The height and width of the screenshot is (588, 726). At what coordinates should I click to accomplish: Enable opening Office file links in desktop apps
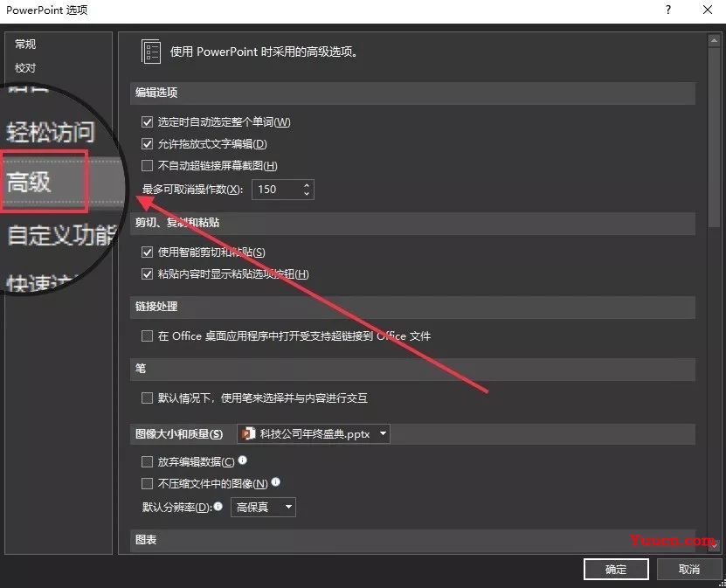(147, 336)
